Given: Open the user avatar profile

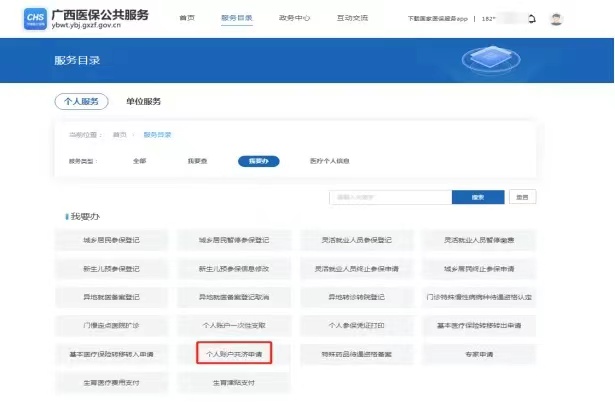Looking at the screenshot, I should click(556, 19).
